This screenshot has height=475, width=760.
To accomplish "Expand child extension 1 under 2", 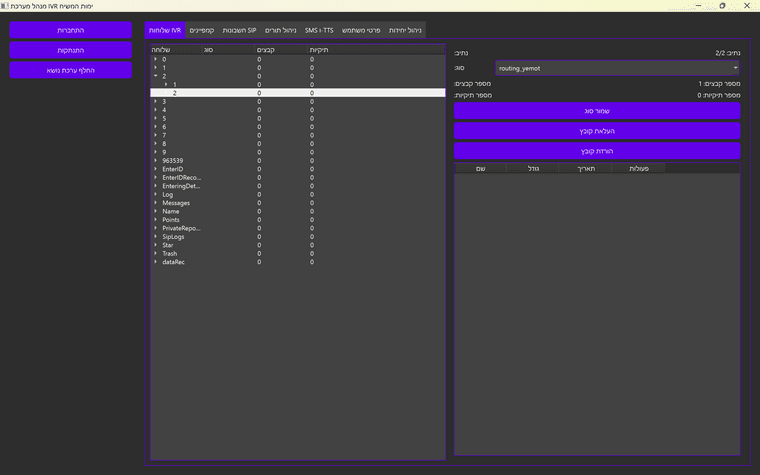I will [166, 84].
